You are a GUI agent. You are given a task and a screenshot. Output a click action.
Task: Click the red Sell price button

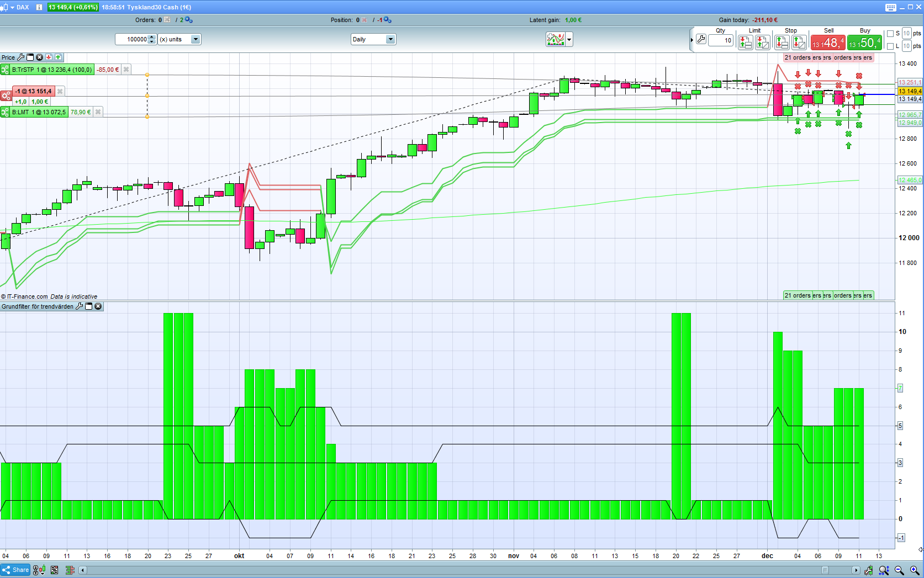(x=828, y=43)
